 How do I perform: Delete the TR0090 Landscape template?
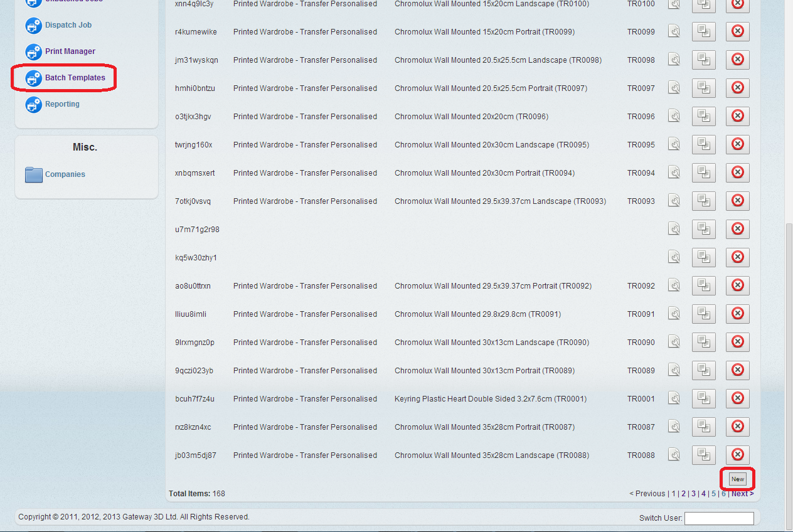[x=738, y=342]
